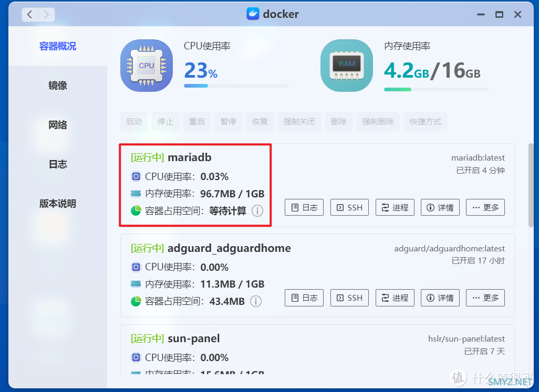539x392 pixels.
Task: Click mariadb storage info circle icon
Action: [x=257, y=211]
